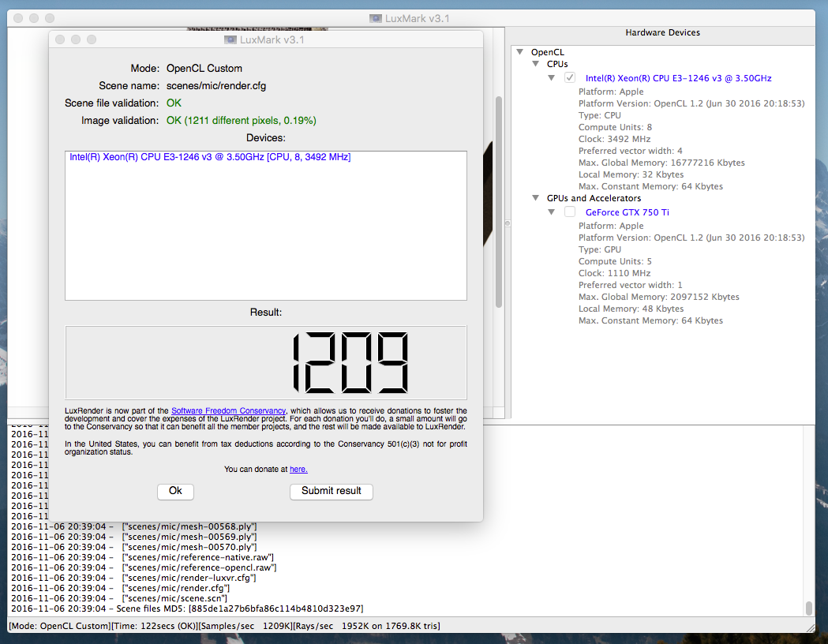Submit the benchmark result
Screen dimensions: 828x644
[331, 491]
